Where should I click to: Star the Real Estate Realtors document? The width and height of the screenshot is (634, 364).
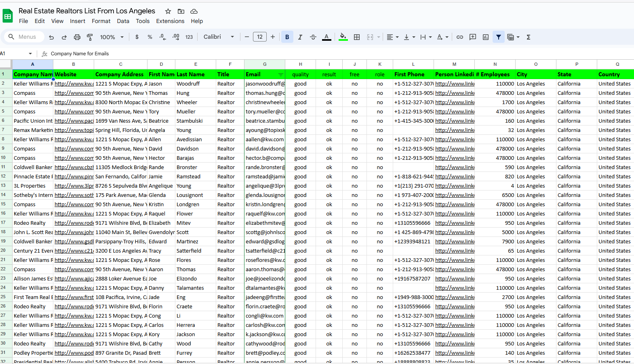[168, 11]
